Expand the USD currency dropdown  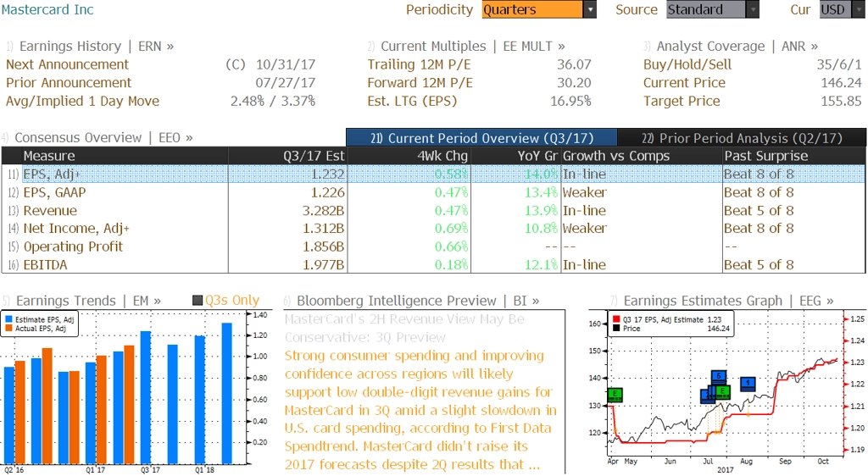point(842,9)
